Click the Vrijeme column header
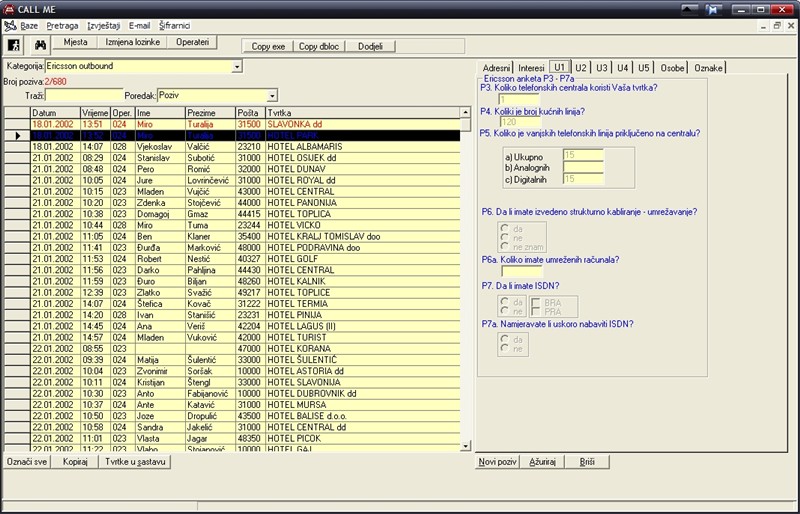 [95, 113]
